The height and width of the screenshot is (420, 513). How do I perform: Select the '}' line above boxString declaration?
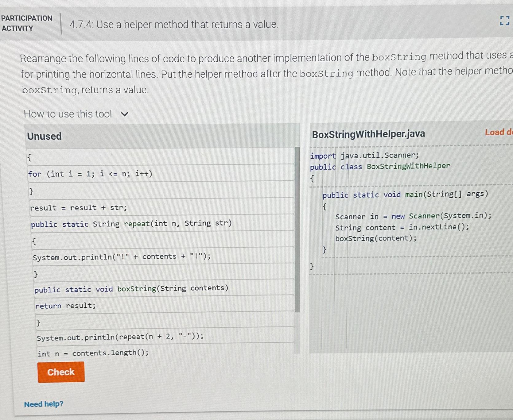pos(164,272)
